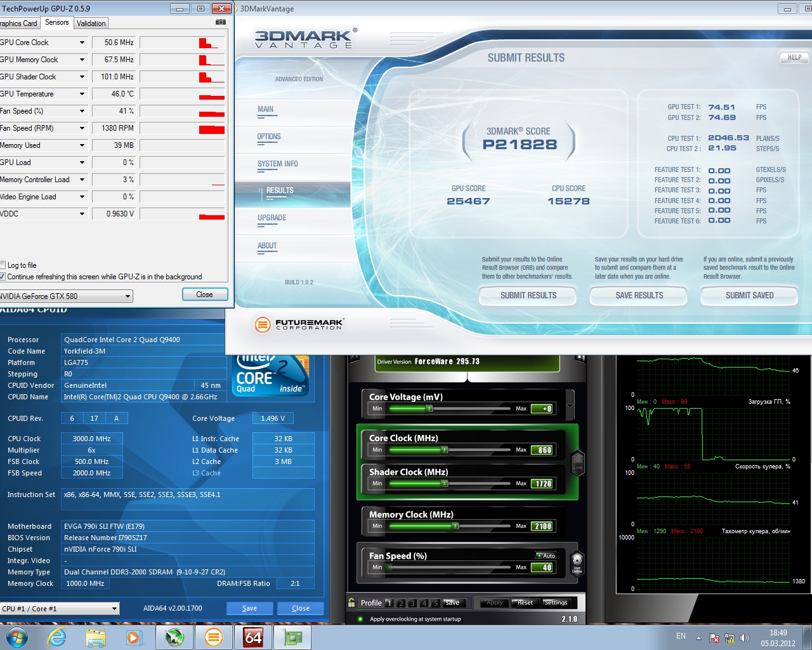The width and height of the screenshot is (812, 650).
Task: Click the profile lock padlock icon
Action: (351, 602)
